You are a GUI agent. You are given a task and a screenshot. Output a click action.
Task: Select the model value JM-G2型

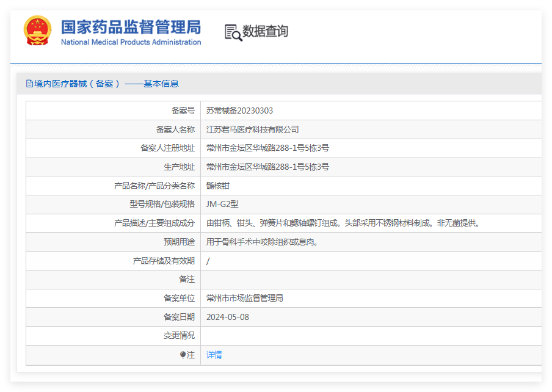coord(222,205)
